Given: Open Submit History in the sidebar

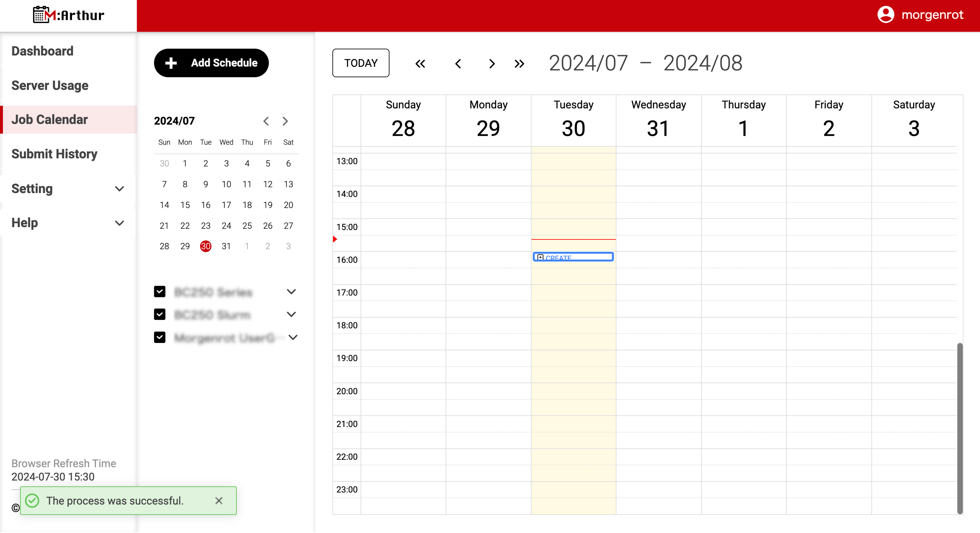Looking at the screenshot, I should (54, 154).
